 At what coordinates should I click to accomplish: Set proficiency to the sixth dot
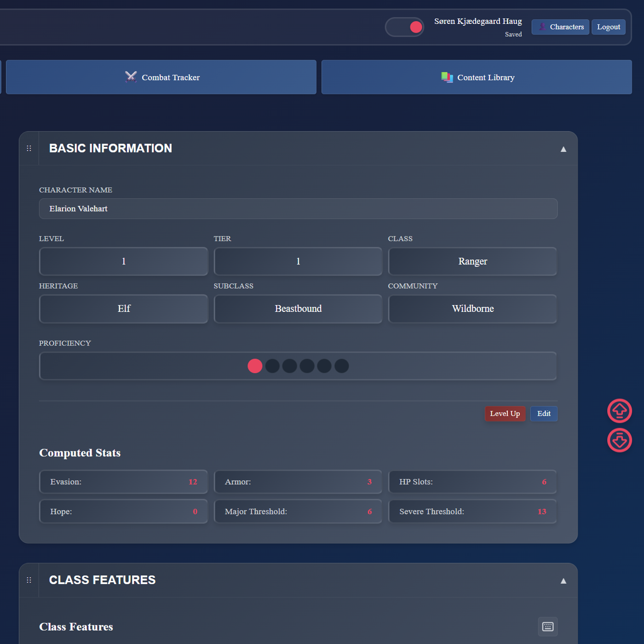click(341, 366)
